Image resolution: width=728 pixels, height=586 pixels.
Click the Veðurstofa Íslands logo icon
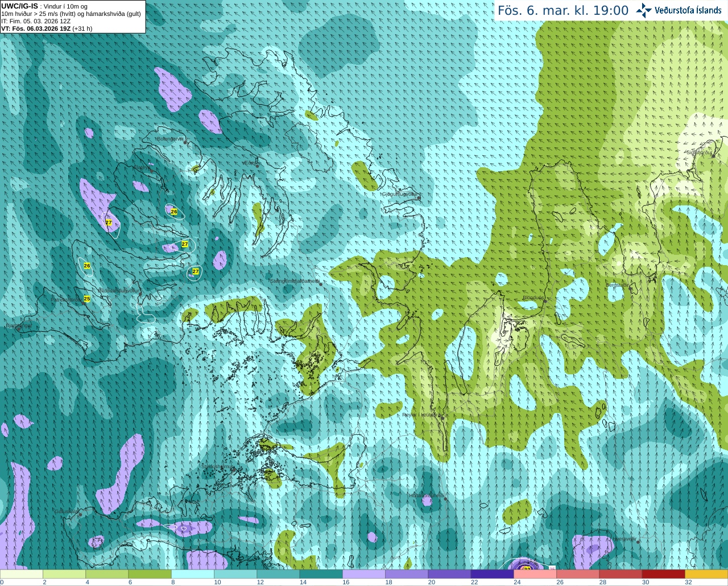pyautogui.click(x=644, y=10)
